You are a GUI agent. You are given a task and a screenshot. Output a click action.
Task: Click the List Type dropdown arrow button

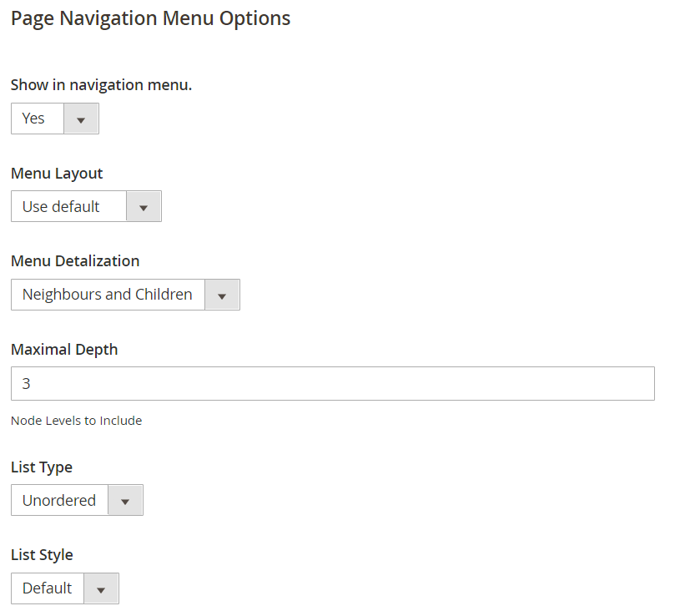pos(125,501)
